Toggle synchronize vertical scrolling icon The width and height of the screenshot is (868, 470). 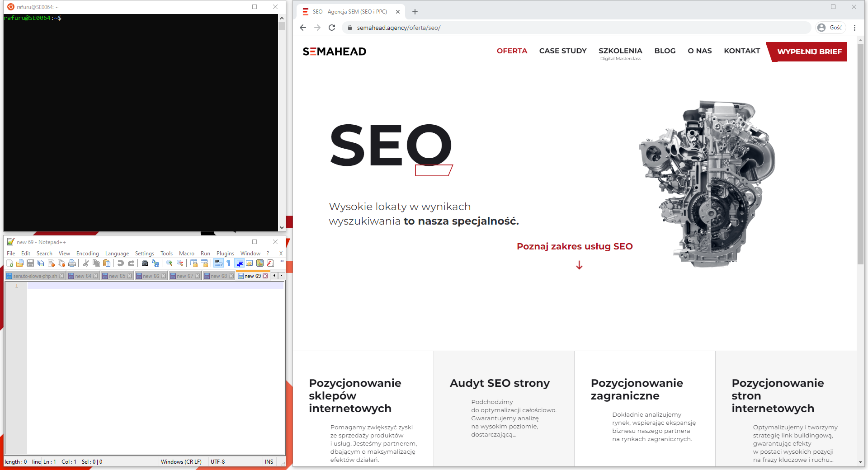pyautogui.click(x=193, y=263)
